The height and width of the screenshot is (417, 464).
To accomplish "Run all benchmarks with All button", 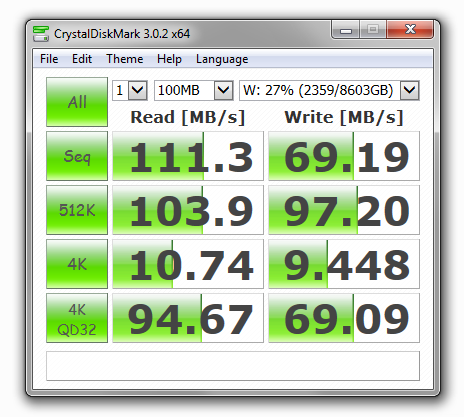I will click(77, 102).
